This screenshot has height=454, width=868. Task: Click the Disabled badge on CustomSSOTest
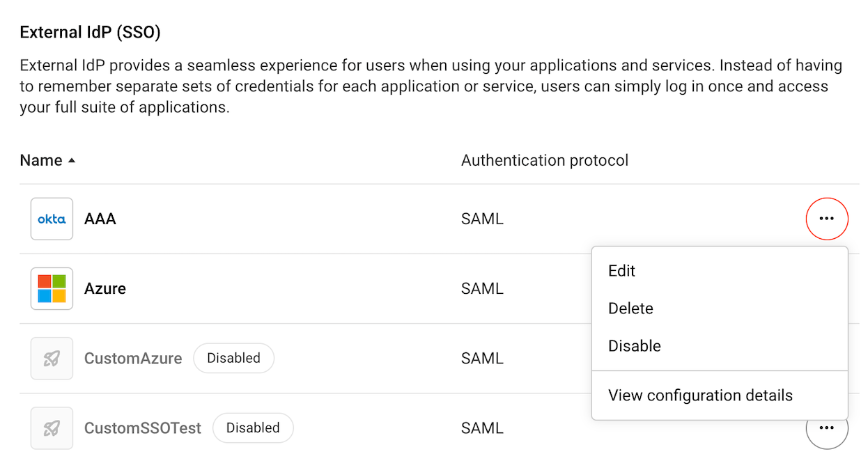point(253,428)
